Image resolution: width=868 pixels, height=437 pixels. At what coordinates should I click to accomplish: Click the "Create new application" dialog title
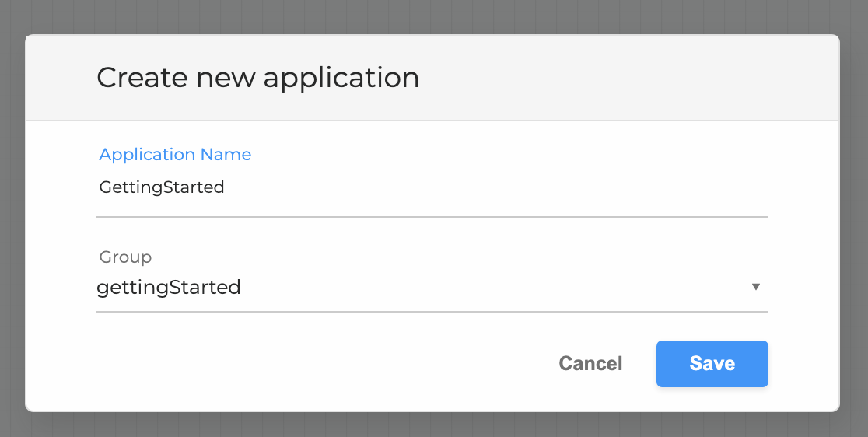coord(258,77)
